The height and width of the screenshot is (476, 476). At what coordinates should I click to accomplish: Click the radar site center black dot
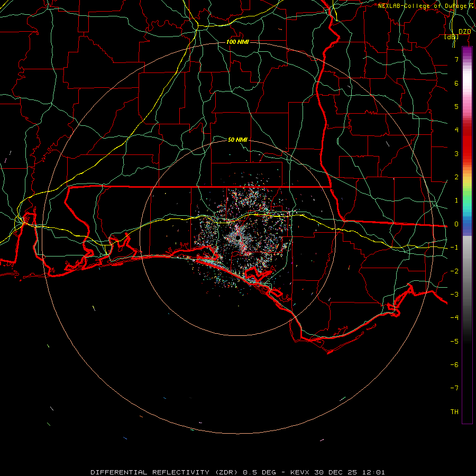[237, 239]
